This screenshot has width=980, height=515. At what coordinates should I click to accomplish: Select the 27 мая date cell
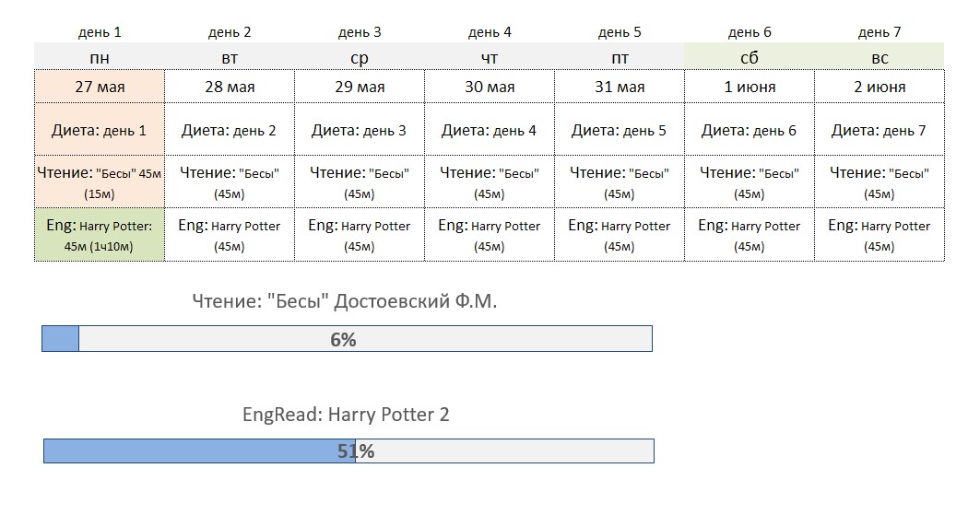[x=100, y=87]
